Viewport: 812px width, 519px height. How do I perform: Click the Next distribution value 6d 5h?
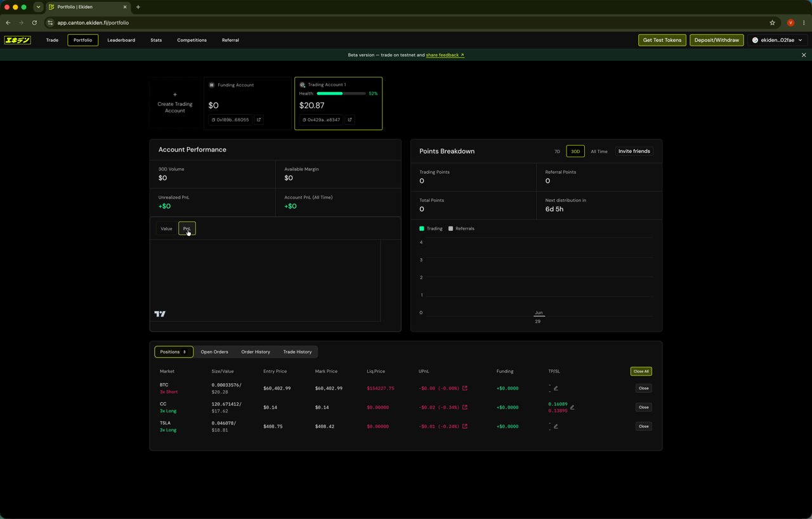pos(554,209)
